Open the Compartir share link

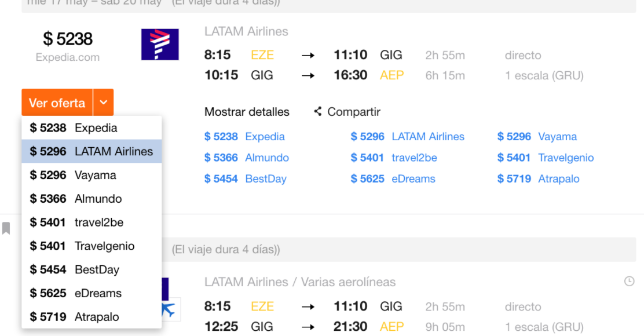tap(354, 112)
